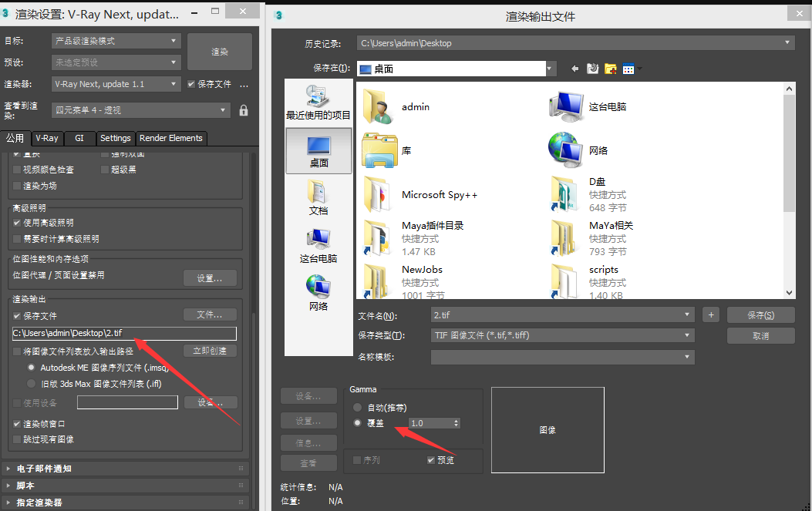Image resolution: width=812 pixels, height=511 pixels.
Task: Select 自动(推荐) gamma radio button
Action: click(357, 408)
